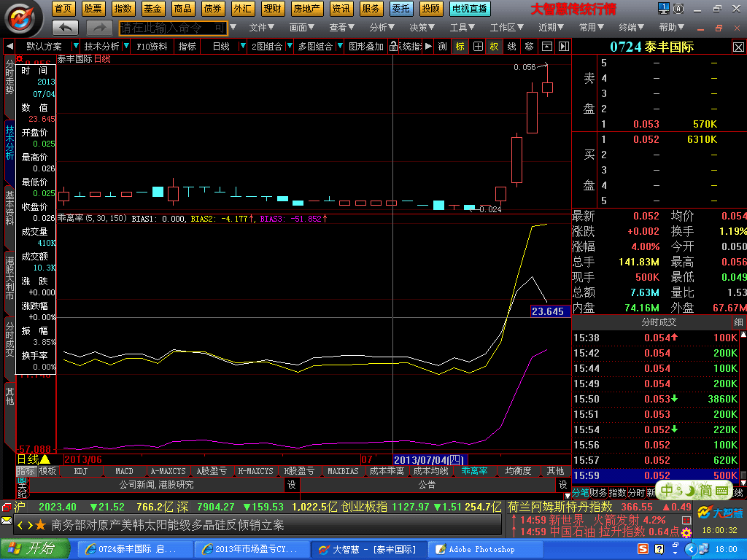Viewport: 747px width, 560px height.
Task: Click the back arrow navigation button
Action: point(65,28)
